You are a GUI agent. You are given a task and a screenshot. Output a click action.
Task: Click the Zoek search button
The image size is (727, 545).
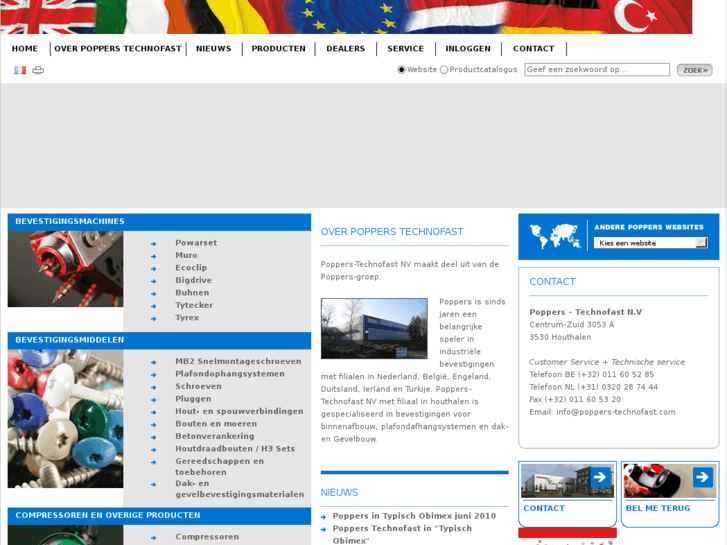click(695, 70)
